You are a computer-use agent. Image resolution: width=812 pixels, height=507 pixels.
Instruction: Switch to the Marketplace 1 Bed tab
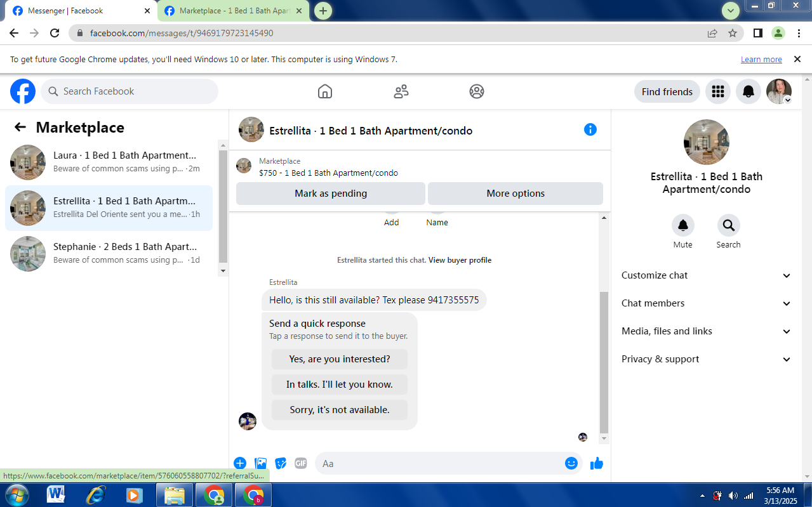(x=234, y=11)
